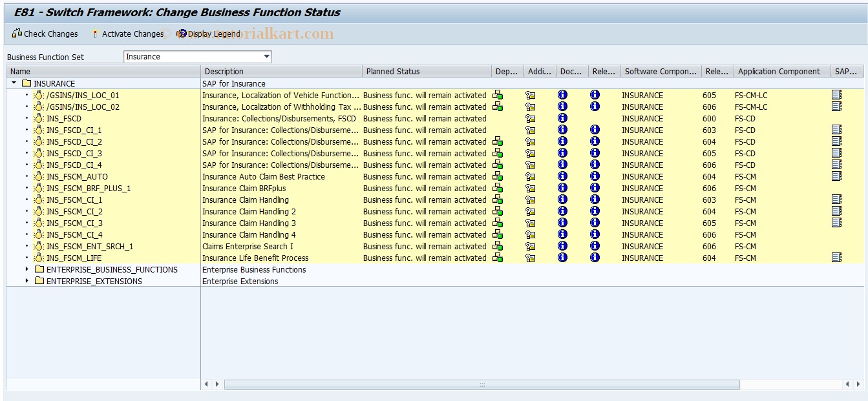Show dependencies for /GSINS/INS_LOC_01
The image size is (868, 401).
coord(498,95)
